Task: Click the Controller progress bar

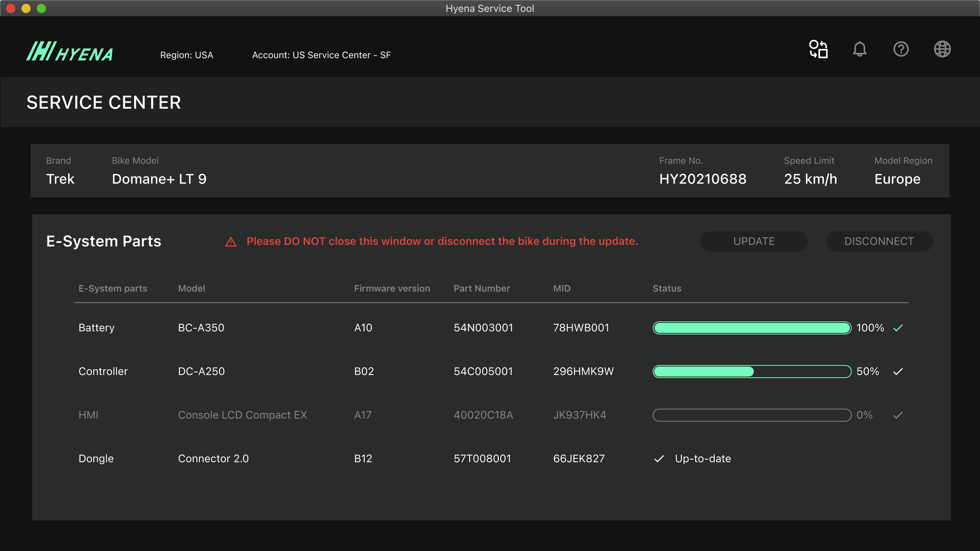Action: point(752,371)
